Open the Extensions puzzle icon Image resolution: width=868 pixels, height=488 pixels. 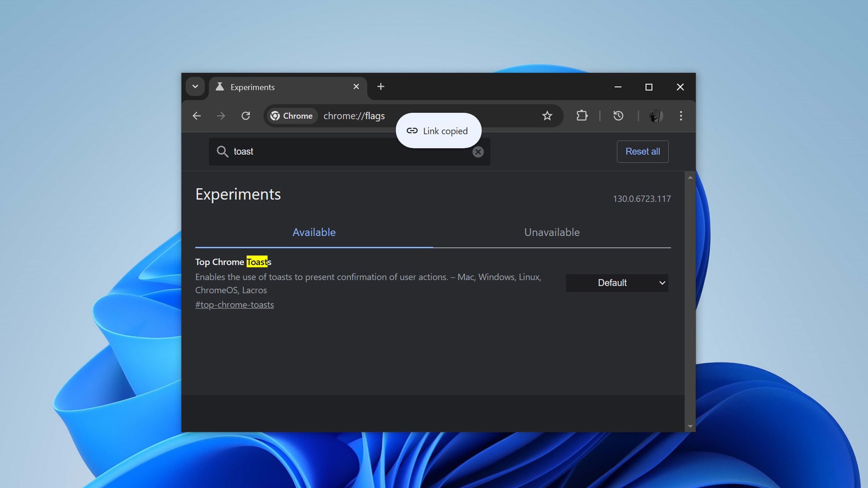click(x=582, y=116)
